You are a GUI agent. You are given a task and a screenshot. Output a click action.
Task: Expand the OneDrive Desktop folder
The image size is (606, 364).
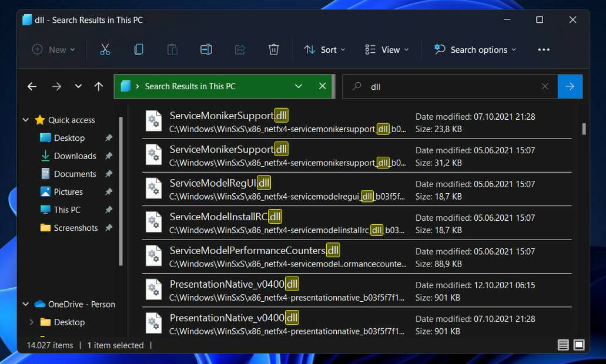coord(31,322)
